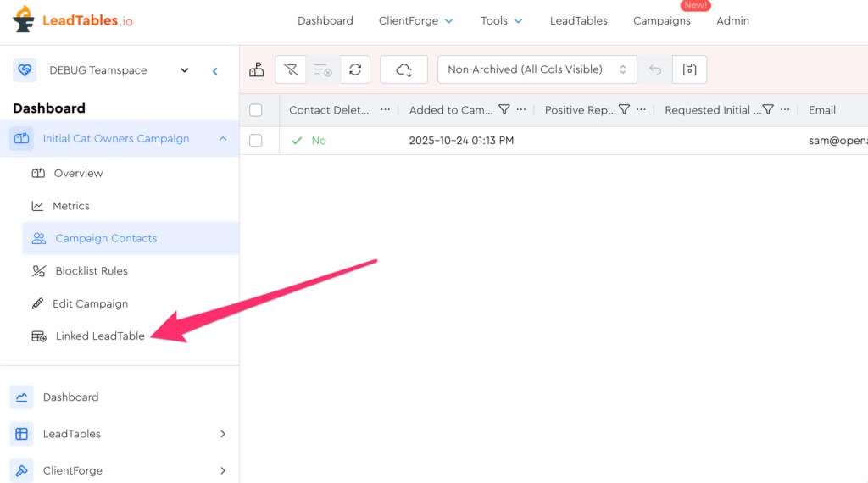Screen dimensions: 868x483
Task: Open the Linked LeadTable sidebar link
Action: [99, 336]
